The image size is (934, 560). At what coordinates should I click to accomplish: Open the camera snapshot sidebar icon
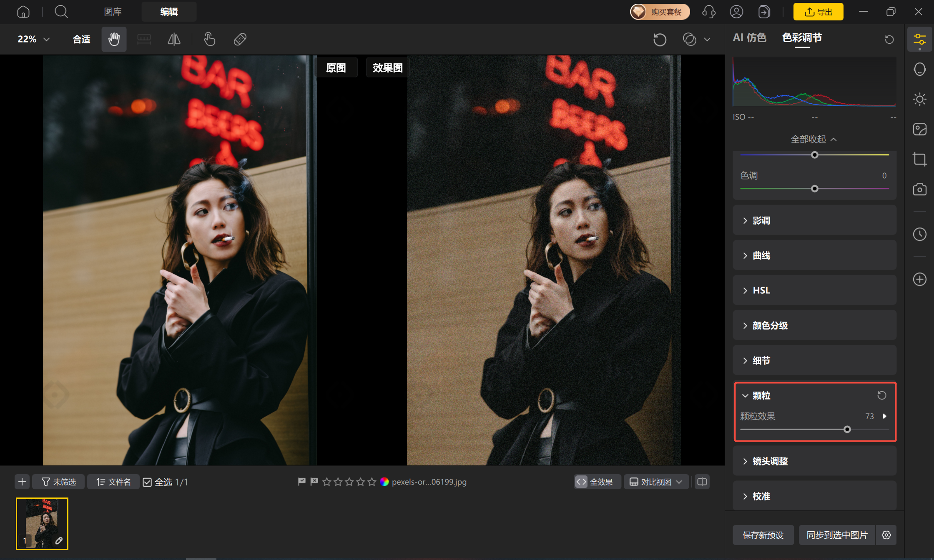pyautogui.click(x=919, y=189)
